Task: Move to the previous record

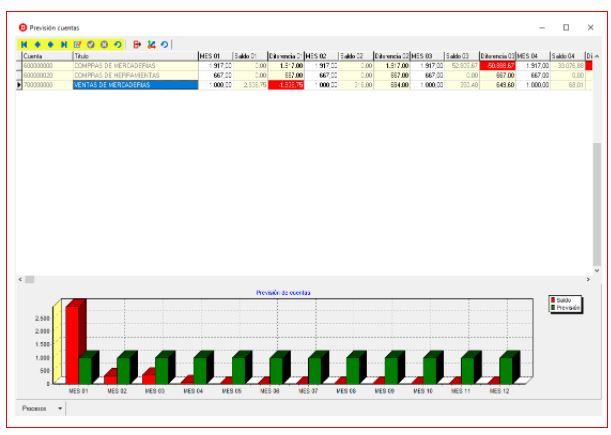Action: pos(37,45)
